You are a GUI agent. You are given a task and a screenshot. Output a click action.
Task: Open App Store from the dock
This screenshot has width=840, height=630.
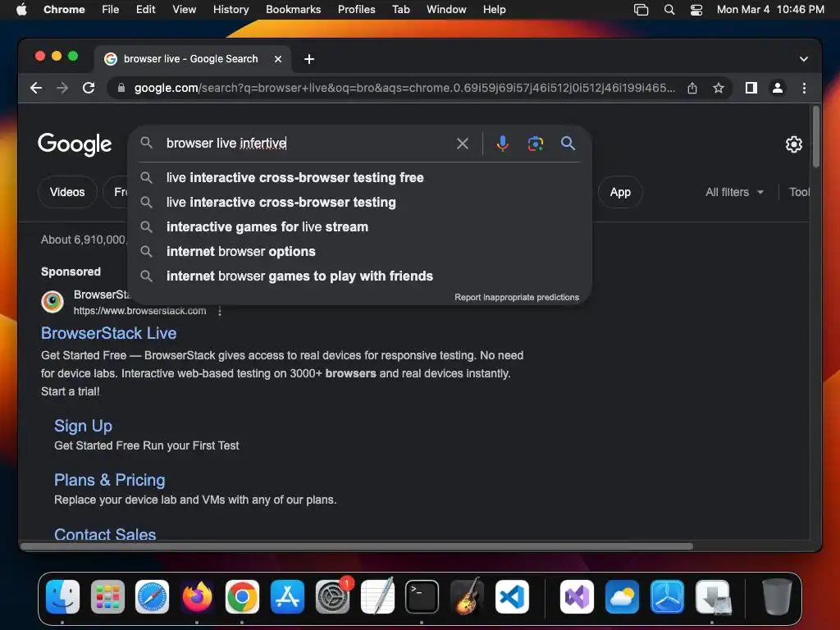coord(287,596)
